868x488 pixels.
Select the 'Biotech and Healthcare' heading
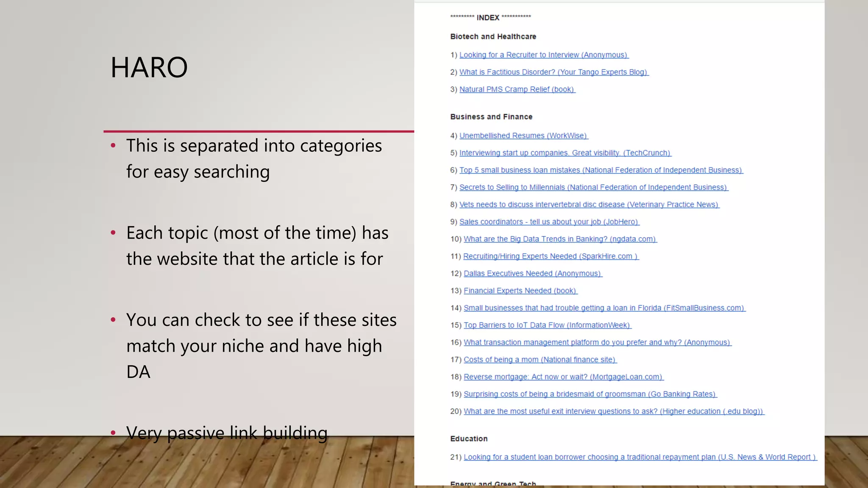click(x=493, y=37)
